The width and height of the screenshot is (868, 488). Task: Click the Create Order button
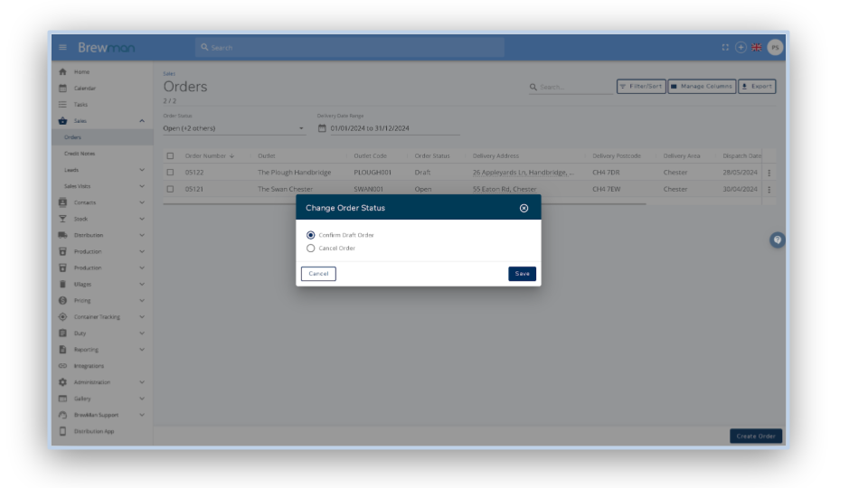coord(756,436)
